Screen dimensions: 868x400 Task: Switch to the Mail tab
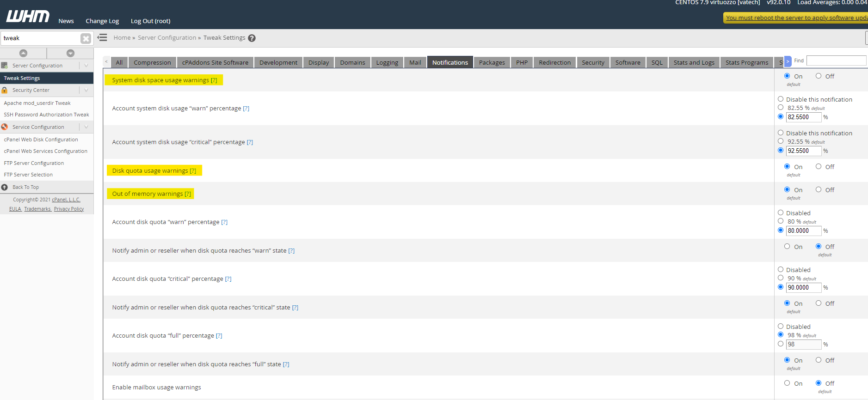415,62
